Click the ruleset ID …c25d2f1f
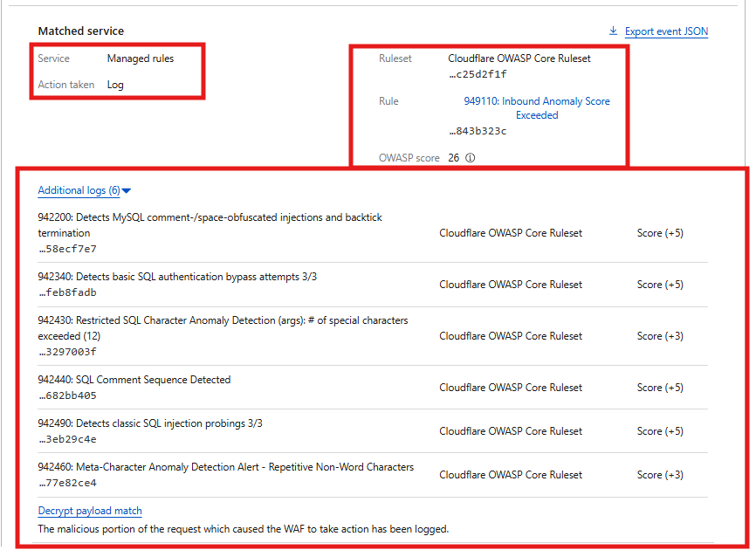Viewport: 756px width, 550px height. 478,74
